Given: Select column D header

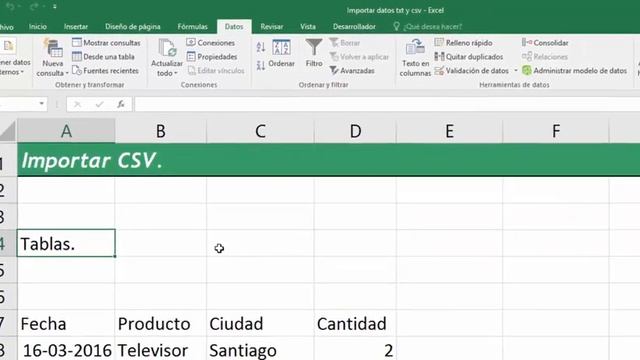Looking at the screenshot, I should coord(355,131).
